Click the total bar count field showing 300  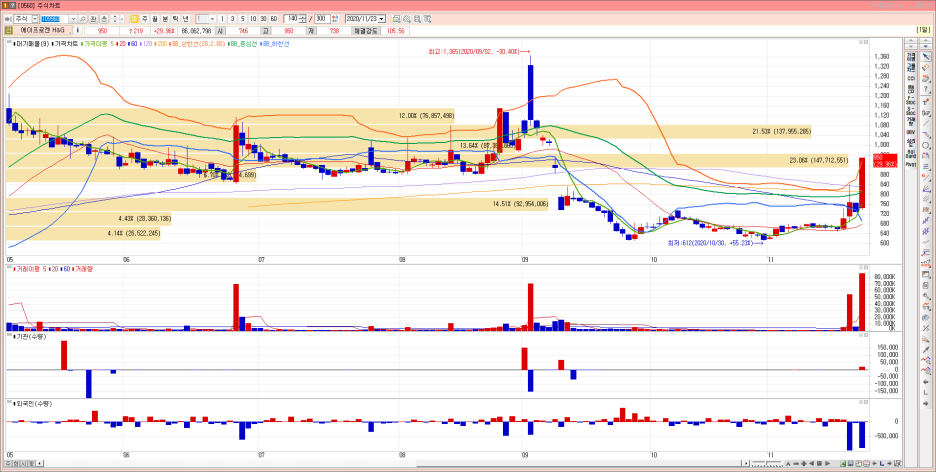(322, 18)
